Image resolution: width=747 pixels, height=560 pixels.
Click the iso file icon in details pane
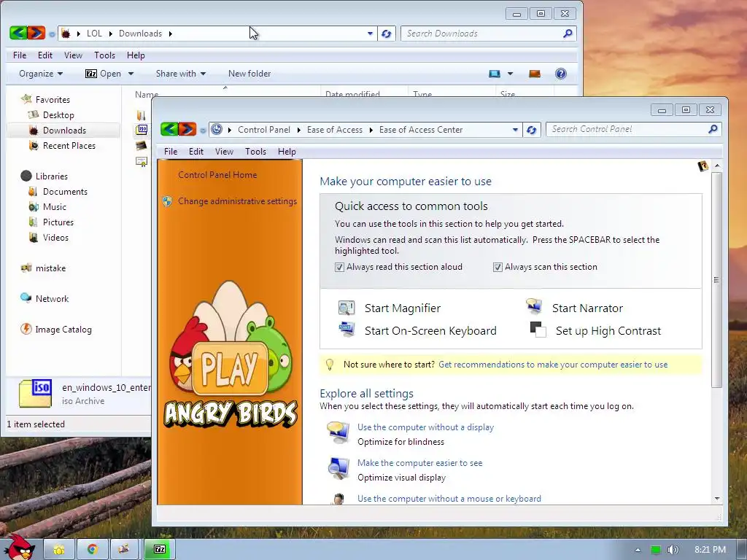[35, 393]
